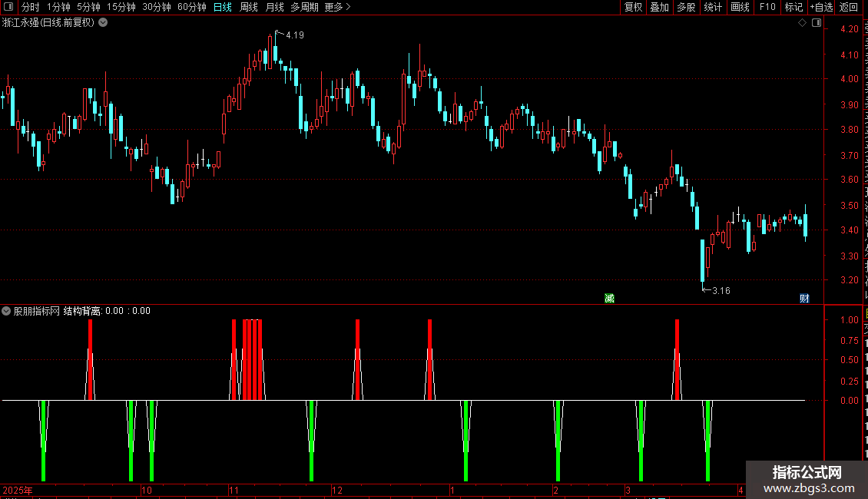The width and height of the screenshot is (868, 499).
Task: Click the month 10 axis label
Action: click(x=147, y=490)
